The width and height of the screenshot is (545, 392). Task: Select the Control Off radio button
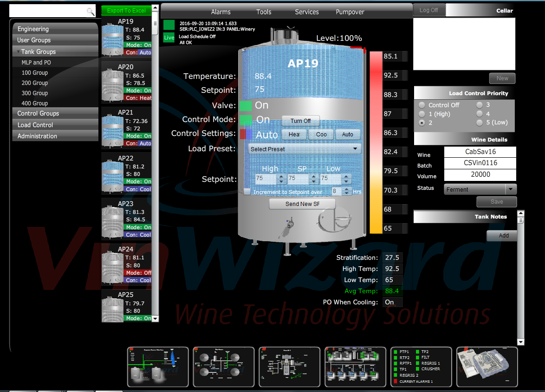point(422,105)
